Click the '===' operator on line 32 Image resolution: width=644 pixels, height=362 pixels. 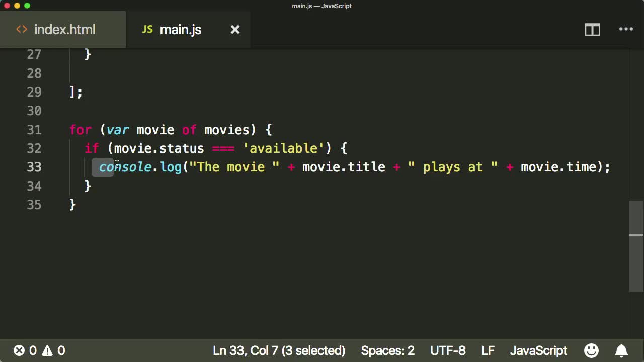223,148
